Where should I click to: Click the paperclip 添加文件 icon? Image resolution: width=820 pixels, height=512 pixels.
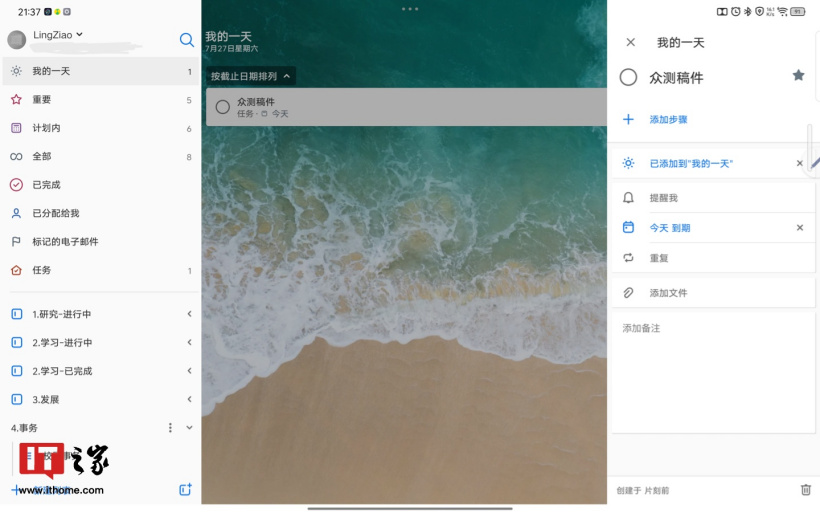pyautogui.click(x=628, y=293)
